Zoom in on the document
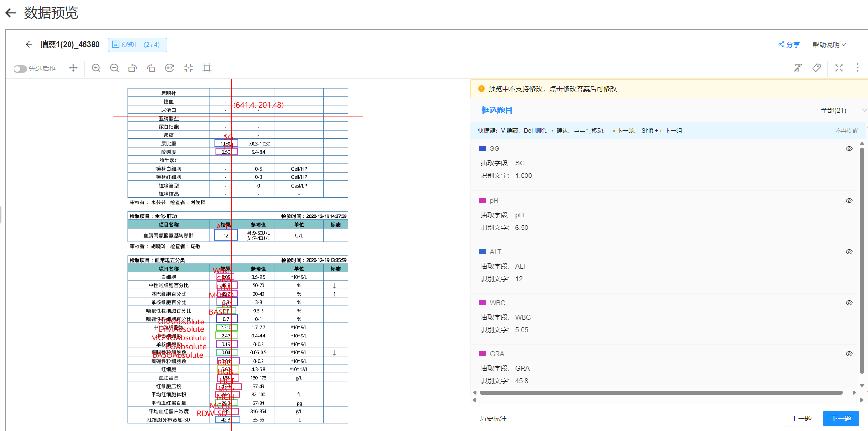This screenshot has height=431, width=868. 96,68
